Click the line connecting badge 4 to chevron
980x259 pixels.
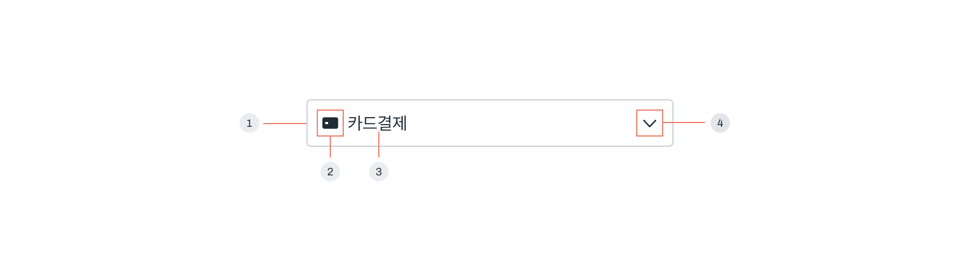684,122
